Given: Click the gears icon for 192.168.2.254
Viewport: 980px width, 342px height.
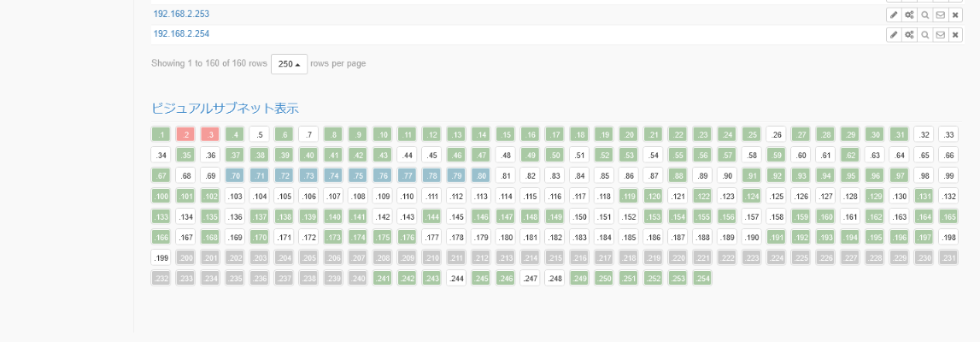Looking at the screenshot, I should coord(909,34).
